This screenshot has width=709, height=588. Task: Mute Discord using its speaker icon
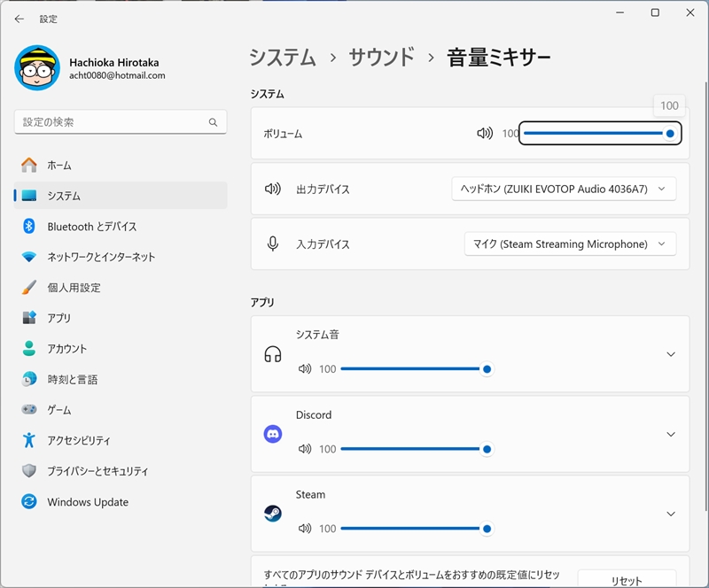coord(305,449)
